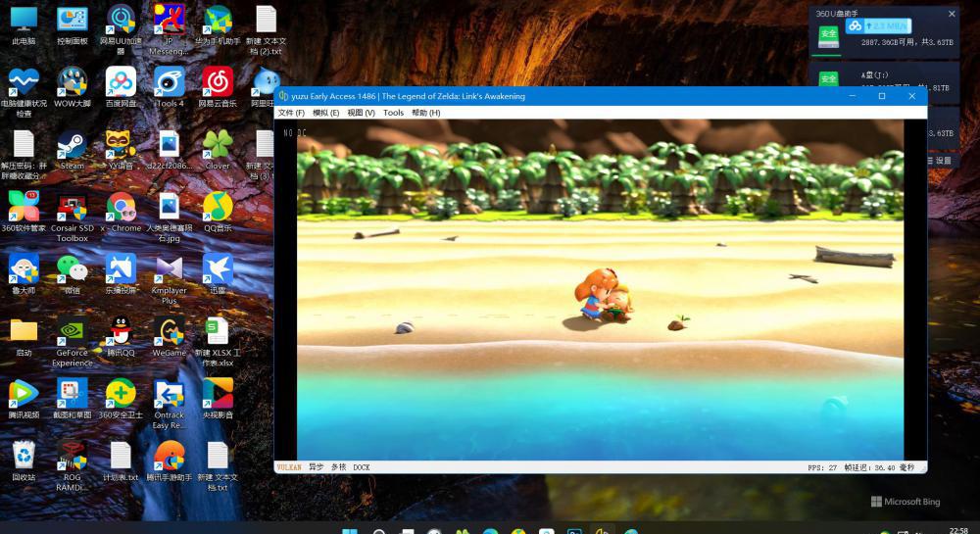Select the 腾讯手游助手 shortcut

click(x=169, y=461)
